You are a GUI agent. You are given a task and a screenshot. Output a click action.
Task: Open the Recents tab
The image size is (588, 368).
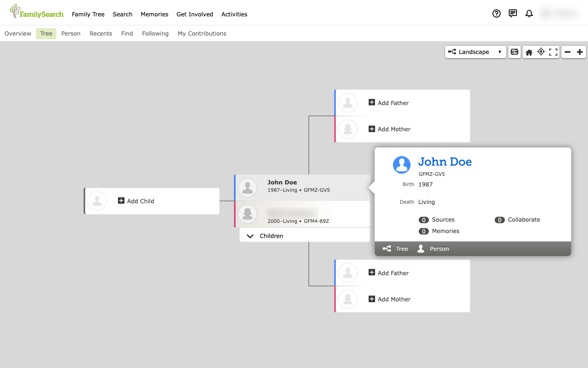pos(101,34)
